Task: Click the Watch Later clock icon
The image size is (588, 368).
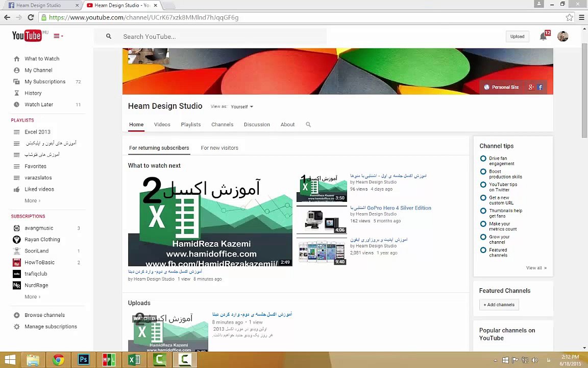Action: [16, 105]
